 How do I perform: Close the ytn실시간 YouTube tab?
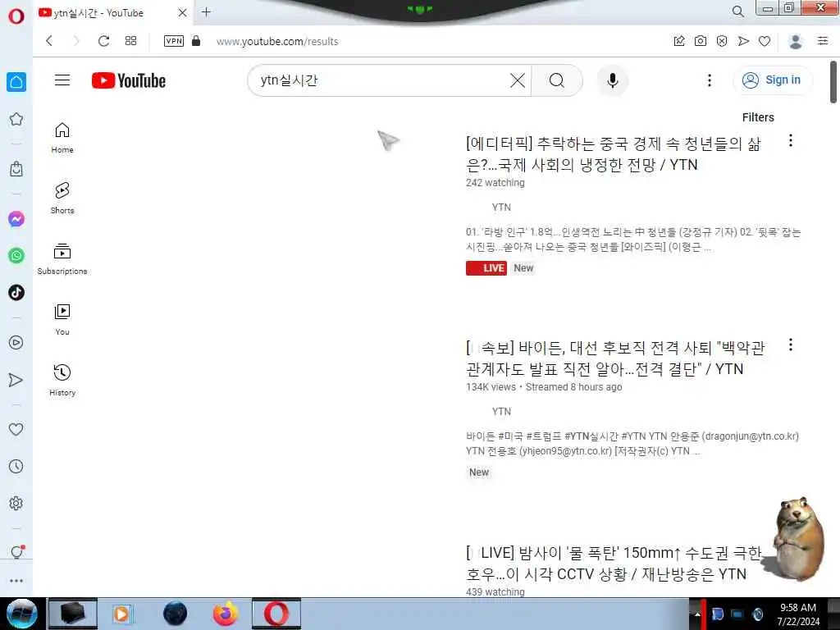click(x=182, y=12)
